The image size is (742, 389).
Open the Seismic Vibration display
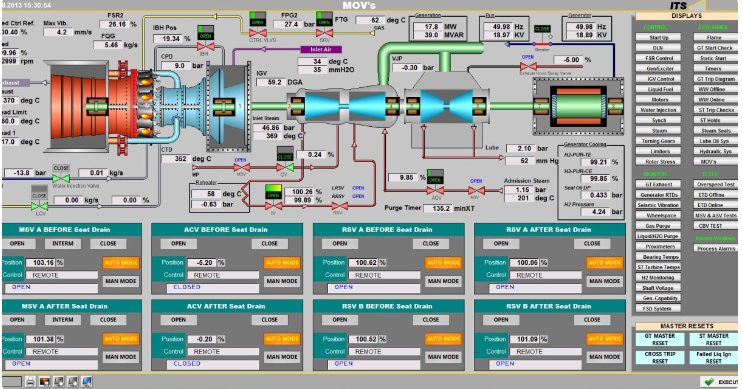(x=659, y=205)
